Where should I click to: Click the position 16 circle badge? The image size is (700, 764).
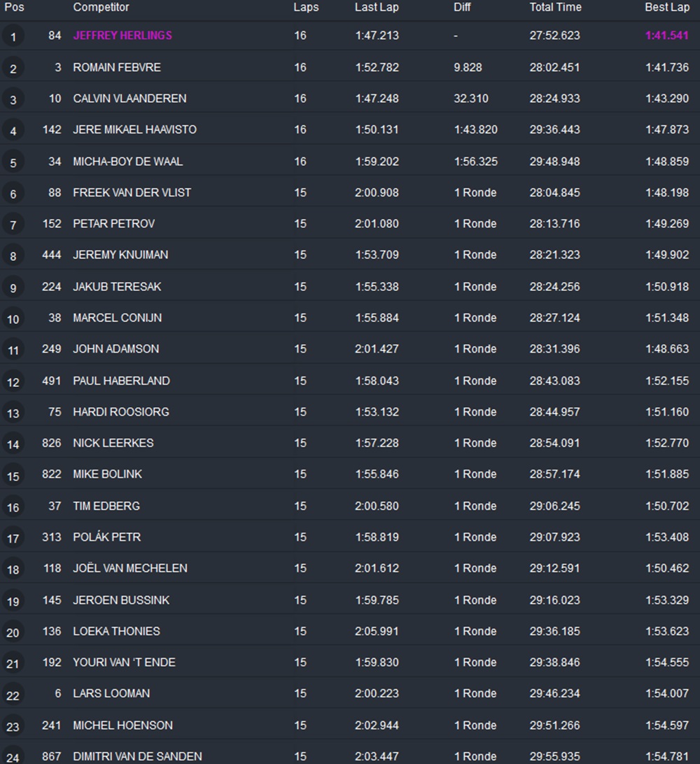click(13, 507)
